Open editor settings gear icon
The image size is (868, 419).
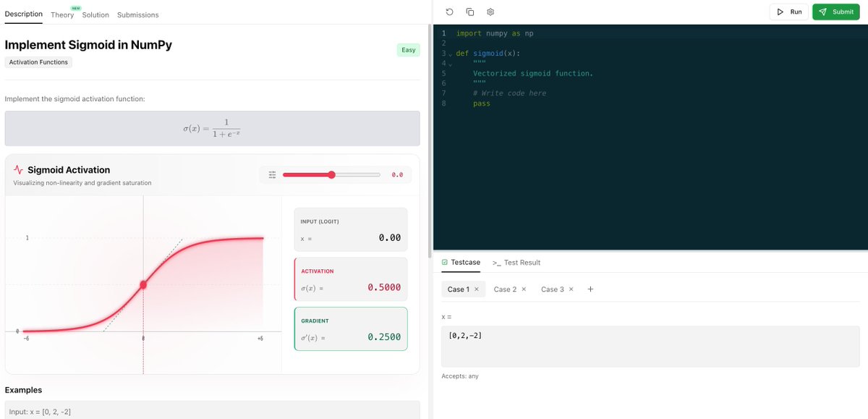490,12
